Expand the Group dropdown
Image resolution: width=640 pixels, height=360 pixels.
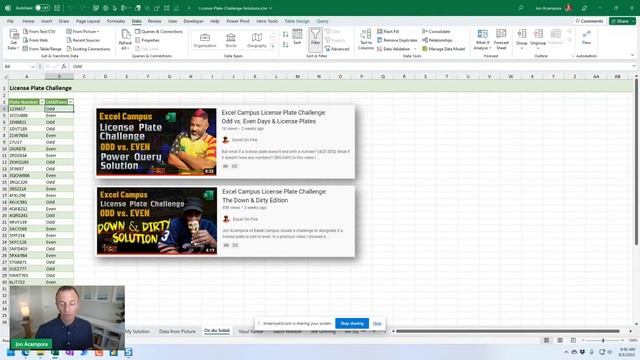pyautogui.click(x=522, y=48)
